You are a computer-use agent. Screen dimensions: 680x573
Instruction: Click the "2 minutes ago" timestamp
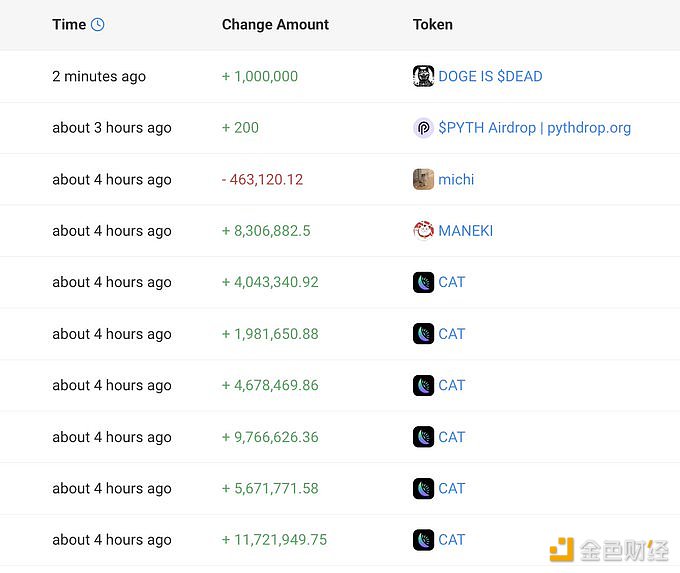pyautogui.click(x=99, y=76)
